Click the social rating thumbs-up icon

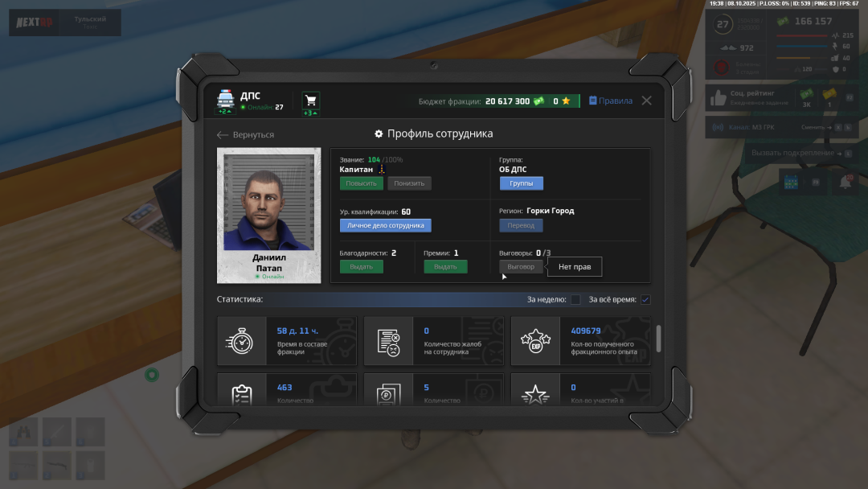point(718,98)
